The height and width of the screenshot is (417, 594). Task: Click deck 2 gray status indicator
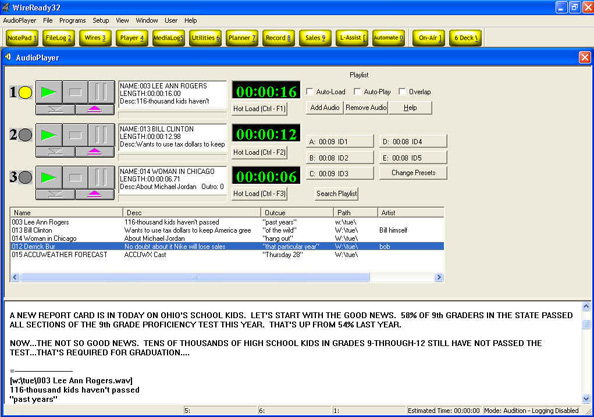pyautogui.click(x=25, y=135)
